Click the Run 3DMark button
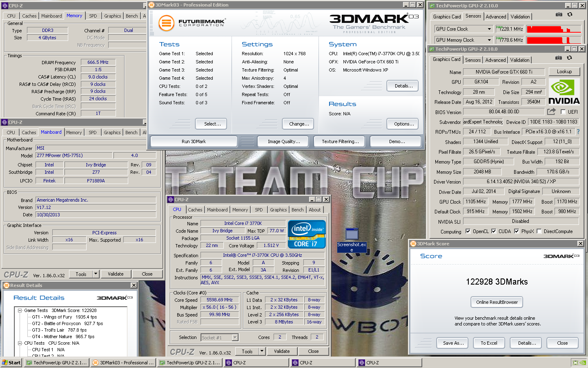This screenshot has width=588, height=368. pyautogui.click(x=194, y=141)
